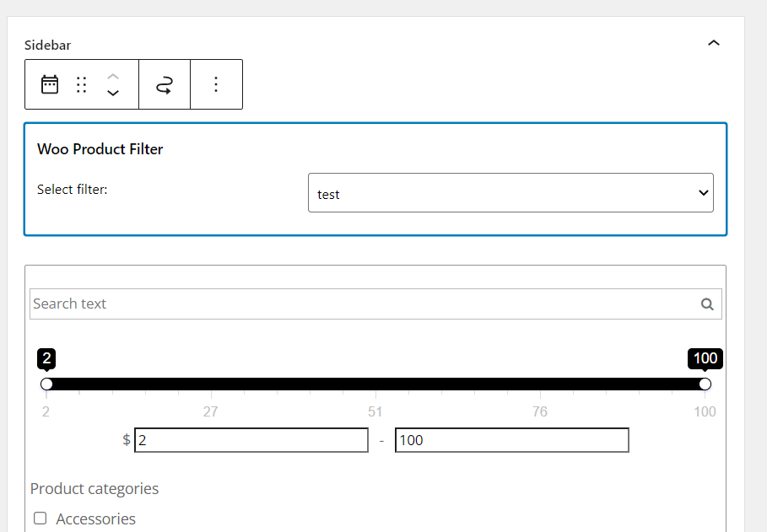Click the calendar block type icon
The image size is (767, 532).
point(50,84)
